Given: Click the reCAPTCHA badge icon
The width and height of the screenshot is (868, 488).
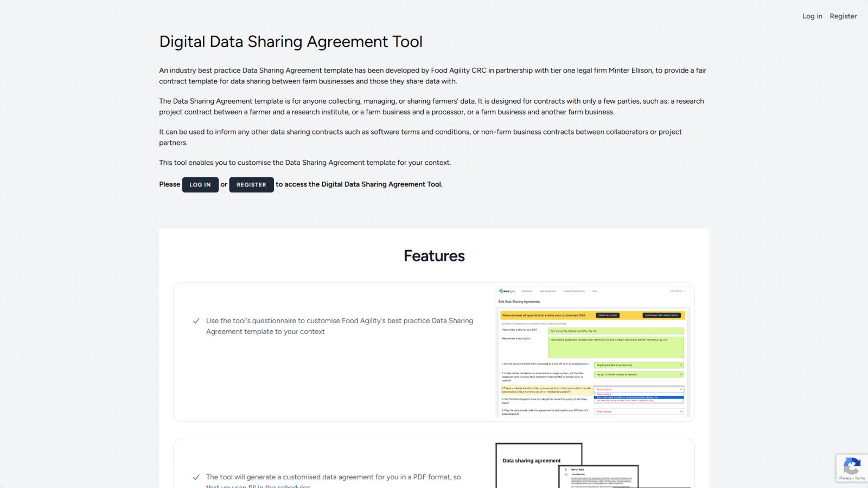Looking at the screenshot, I should pyautogui.click(x=852, y=466).
